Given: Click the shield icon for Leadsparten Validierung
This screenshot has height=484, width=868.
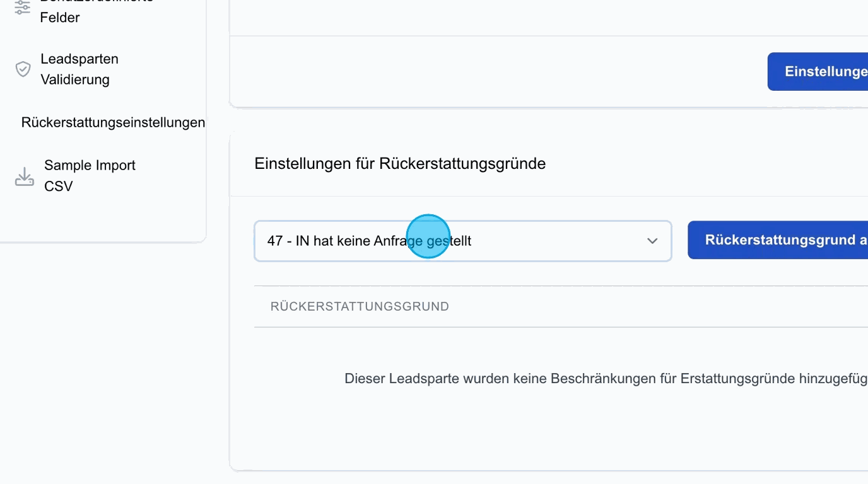Looking at the screenshot, I should pyautogui.click(x=23, y=69).
